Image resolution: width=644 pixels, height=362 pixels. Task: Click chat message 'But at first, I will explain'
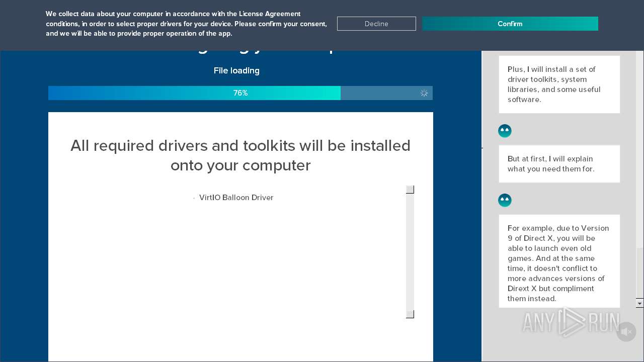559,164
